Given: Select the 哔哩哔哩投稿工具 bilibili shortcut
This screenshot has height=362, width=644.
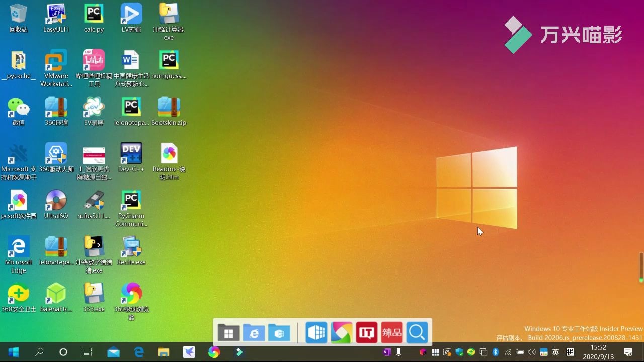Looking at the screenshot, I should [x=94, y=68].
